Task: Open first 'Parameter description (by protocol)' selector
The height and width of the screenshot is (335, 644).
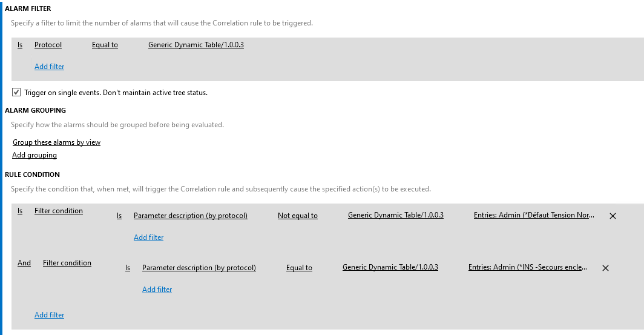Action: click(191, 216)
